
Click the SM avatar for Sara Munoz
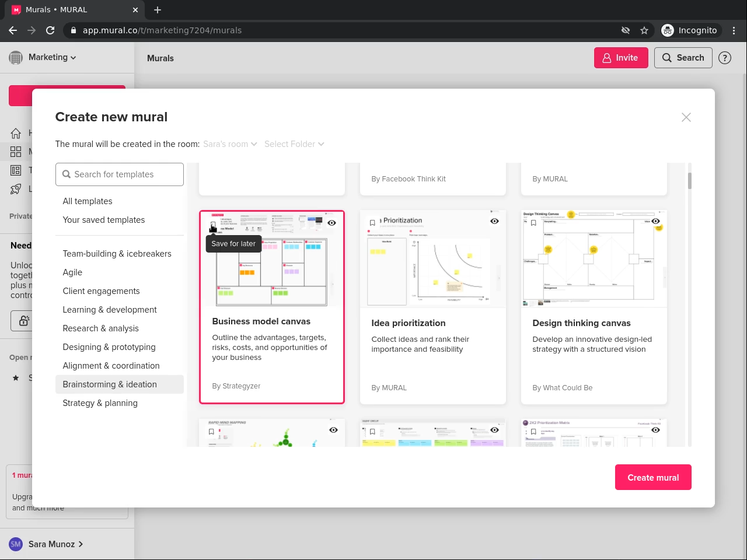point(16,544)
